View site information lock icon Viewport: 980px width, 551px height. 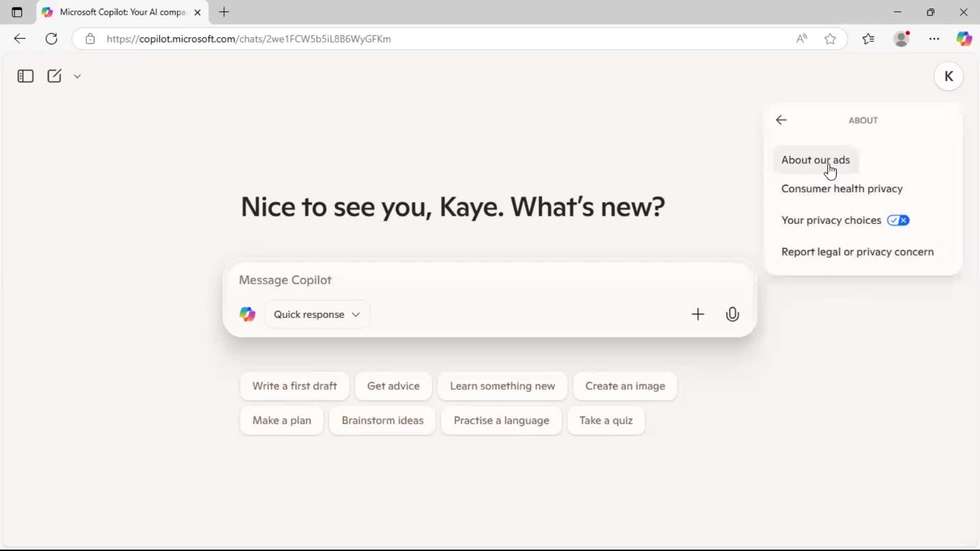coord(90,39)
